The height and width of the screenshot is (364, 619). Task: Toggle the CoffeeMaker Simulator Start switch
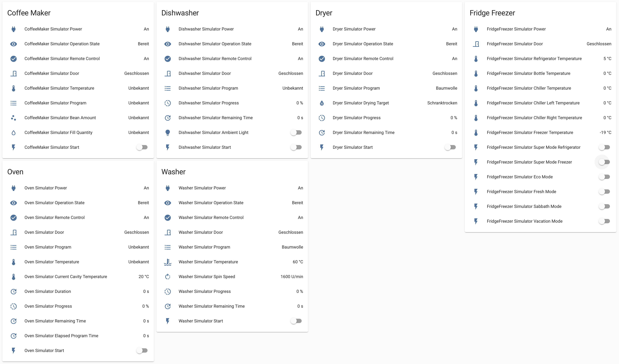pyautogui.click(x=142, y=147)
